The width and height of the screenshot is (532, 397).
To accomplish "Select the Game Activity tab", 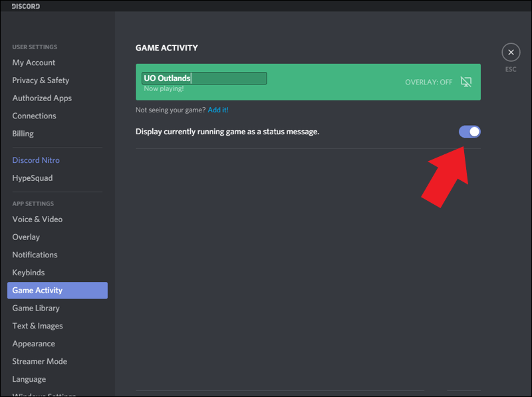I will 38,291.
